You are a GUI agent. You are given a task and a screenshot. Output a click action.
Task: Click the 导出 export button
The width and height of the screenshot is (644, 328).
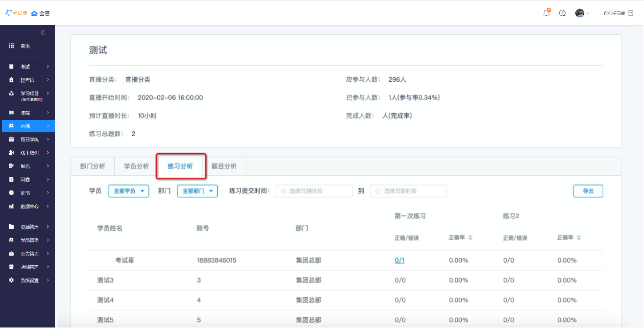click(588, 191)
